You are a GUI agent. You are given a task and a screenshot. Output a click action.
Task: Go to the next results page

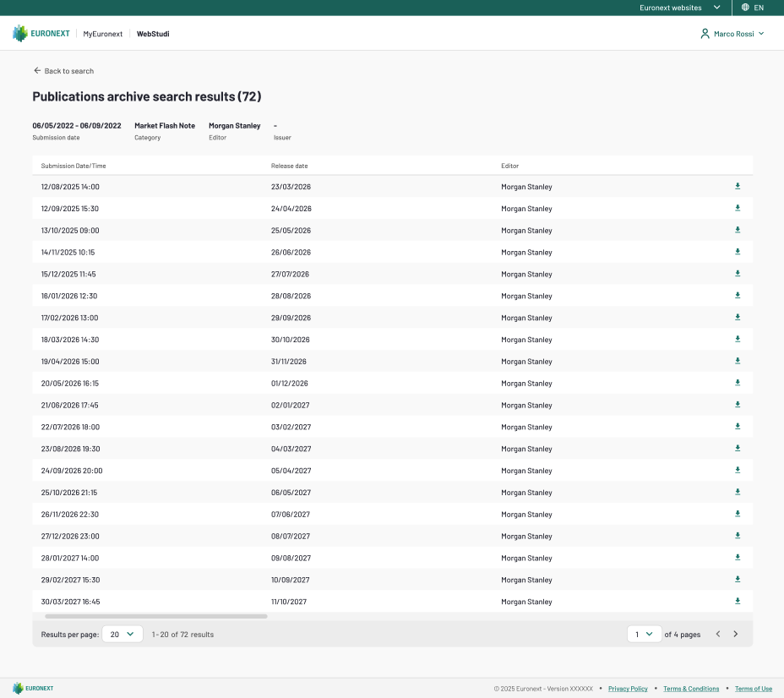[x=736, y=634]
